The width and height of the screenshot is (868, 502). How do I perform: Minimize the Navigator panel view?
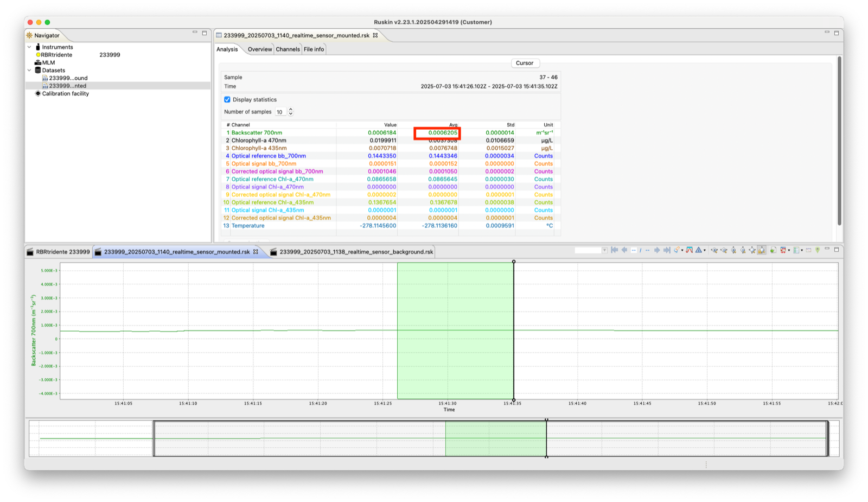click(x=195, y=33)
